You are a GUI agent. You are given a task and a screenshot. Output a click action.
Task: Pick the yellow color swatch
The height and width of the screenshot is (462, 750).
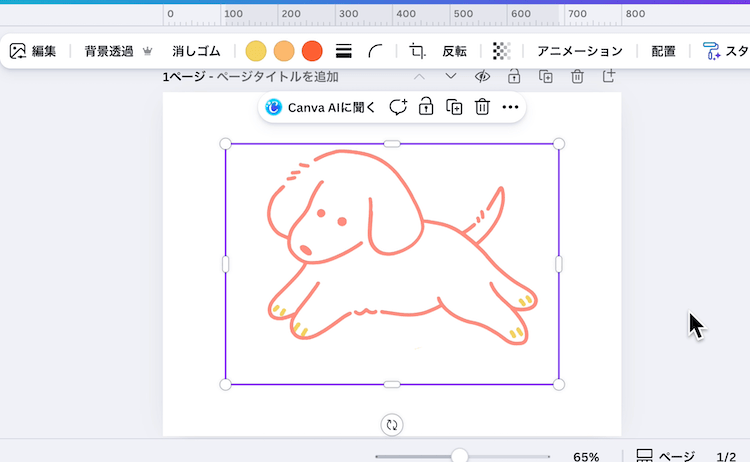[255, 51]
